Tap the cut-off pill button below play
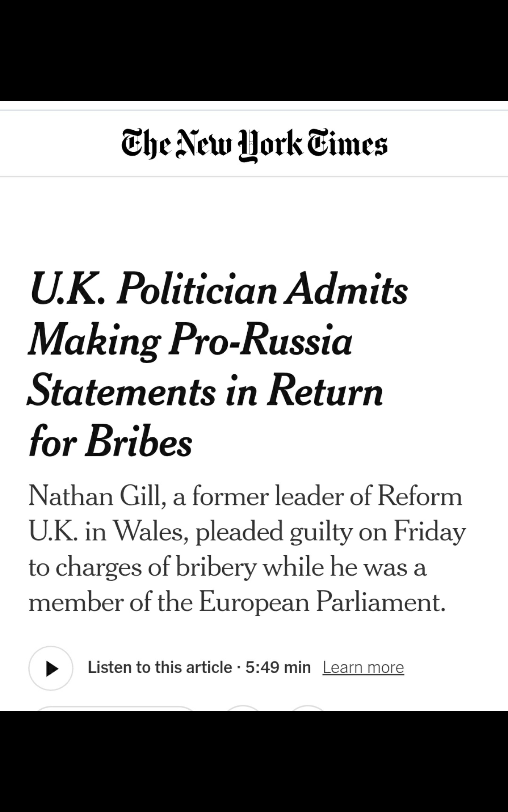The width and height of the screenshot is (508, 812). click(115, 708)
